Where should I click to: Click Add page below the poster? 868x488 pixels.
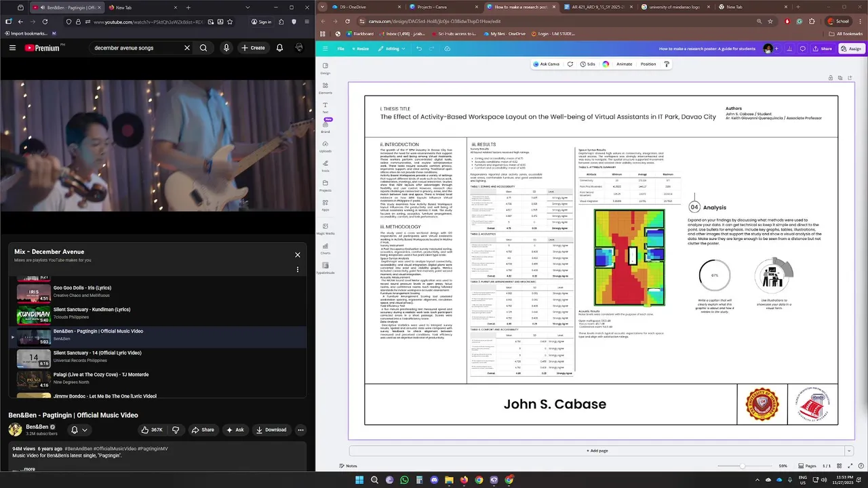point(597,451)
